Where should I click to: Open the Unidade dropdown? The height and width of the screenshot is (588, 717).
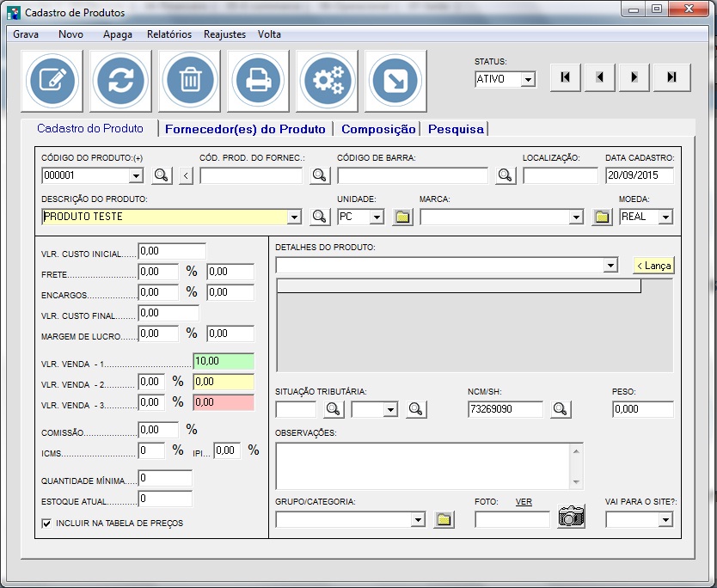pyautogui.click(x=377, y=217)
